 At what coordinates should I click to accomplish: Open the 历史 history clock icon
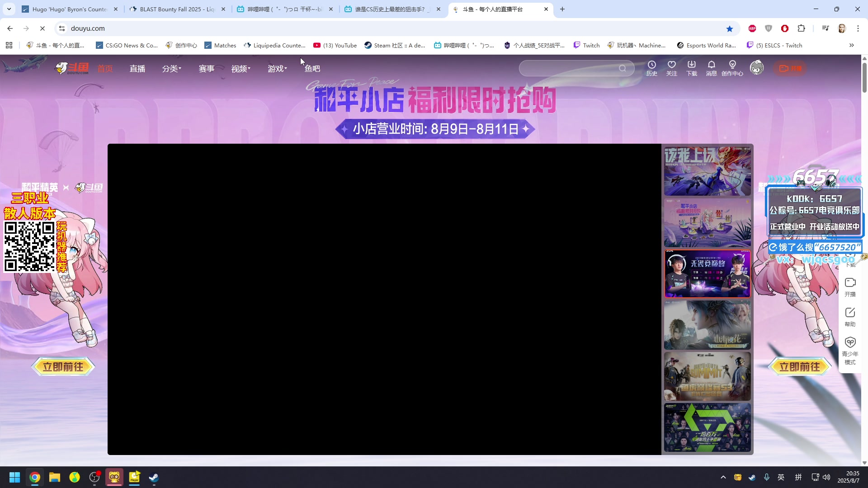(651, 68)
